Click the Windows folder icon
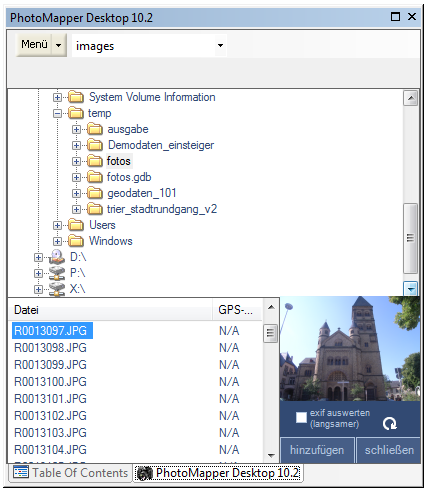The height and width of the screenshot is (490, 428). (x=76, y=241)
